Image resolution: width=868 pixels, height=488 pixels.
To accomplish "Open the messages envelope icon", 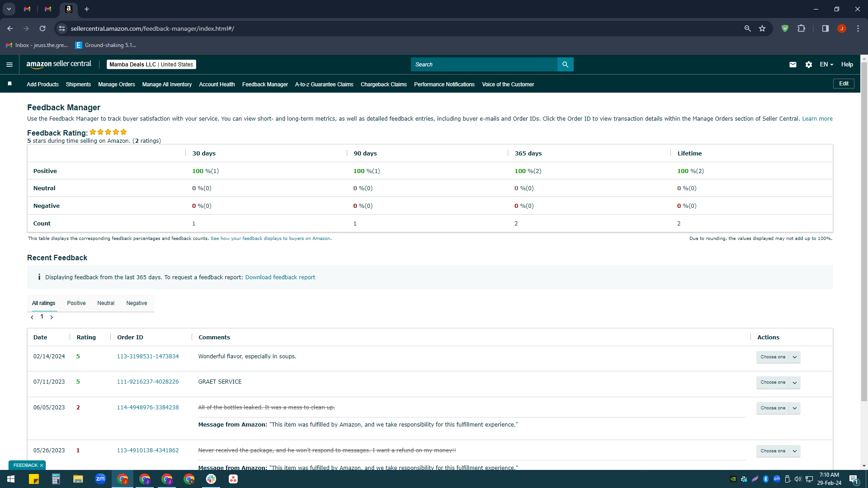I will (793, 65).
